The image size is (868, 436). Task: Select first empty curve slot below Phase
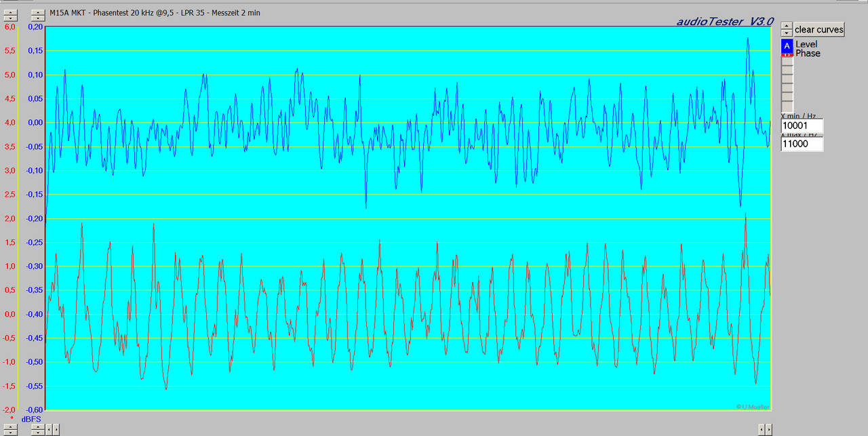(787, 61)
